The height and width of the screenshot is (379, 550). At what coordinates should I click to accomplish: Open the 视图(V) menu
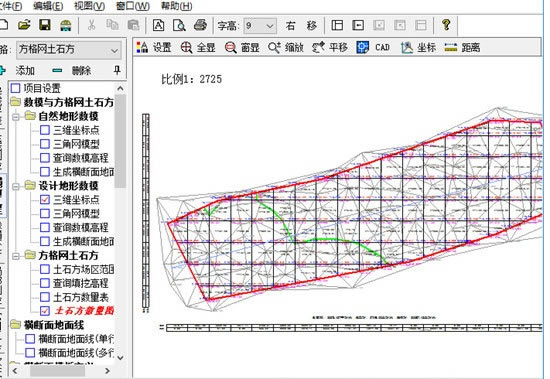(89, 6)
